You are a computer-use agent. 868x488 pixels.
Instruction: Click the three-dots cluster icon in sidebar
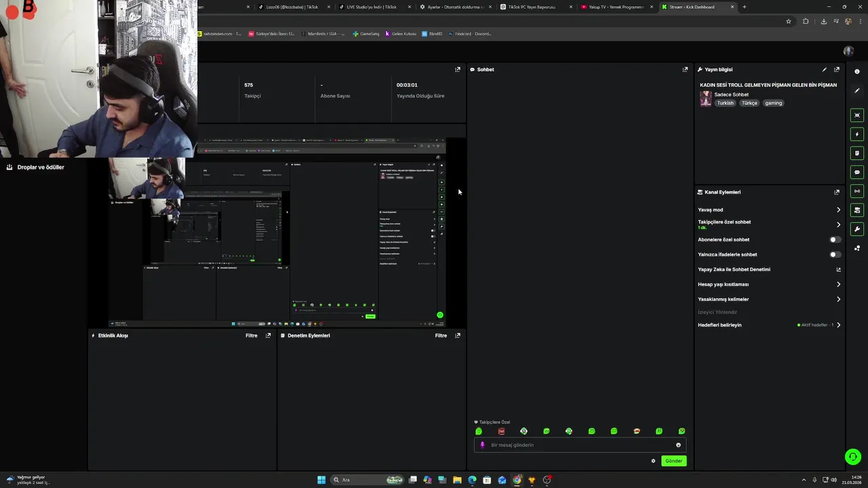click(857, 248)
